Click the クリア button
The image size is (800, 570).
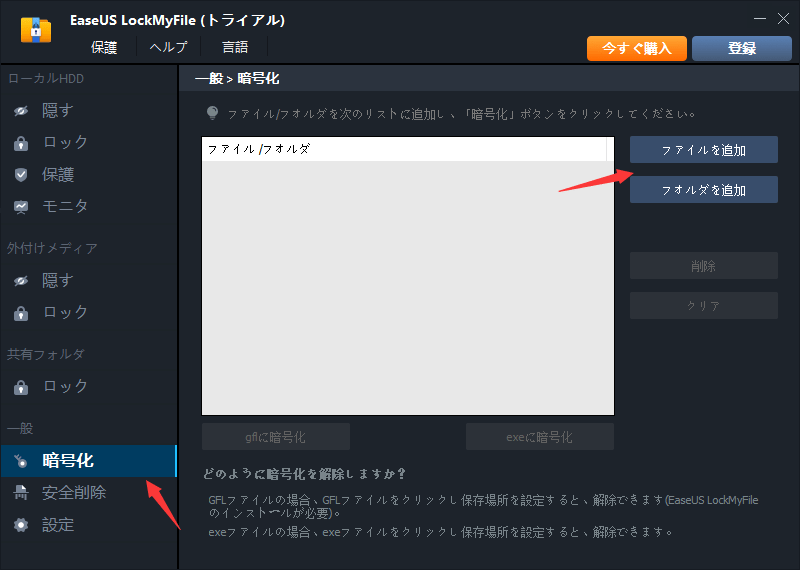[x=704, y=305]
